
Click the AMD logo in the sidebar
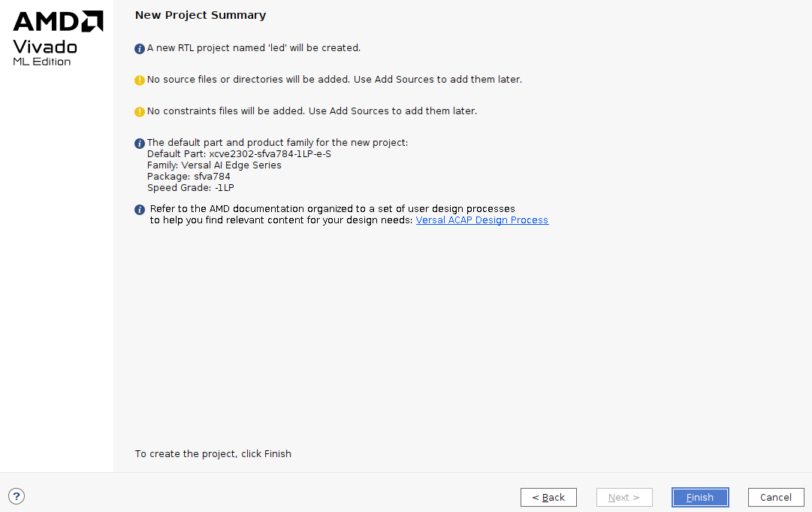58,21
